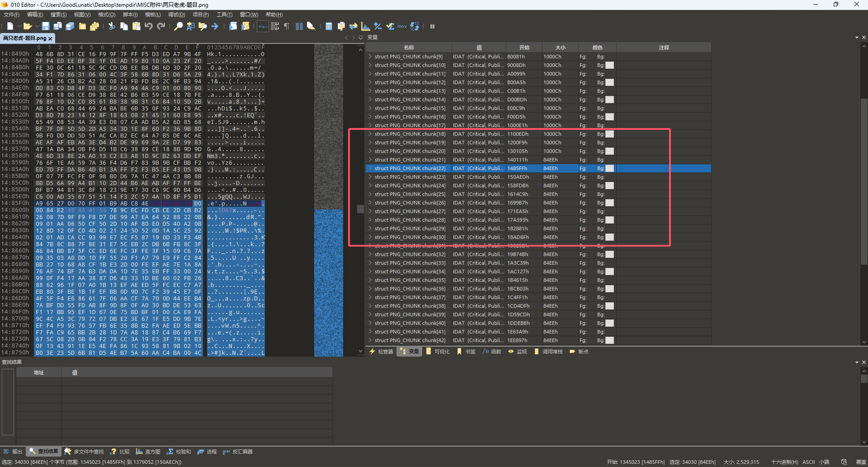Click the highlighter tool icon
This screenshot has width=868, height=467.
pyautogui.click(x=311, y=26)
